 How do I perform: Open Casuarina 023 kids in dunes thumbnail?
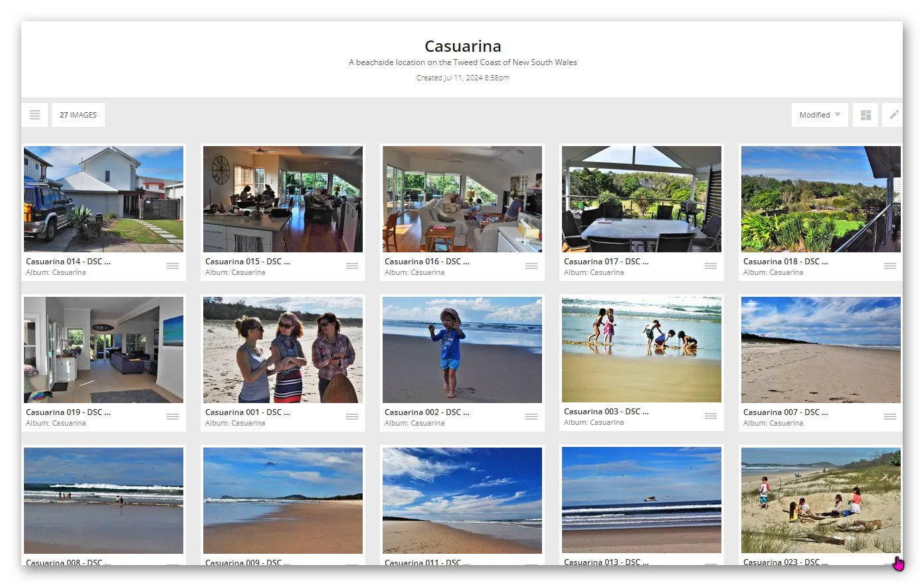(821, 500)
